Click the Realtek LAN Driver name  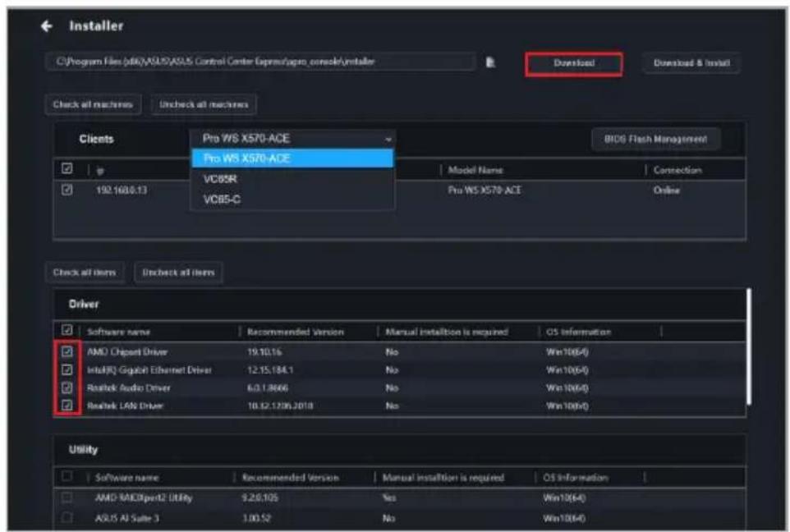(125, 406)
